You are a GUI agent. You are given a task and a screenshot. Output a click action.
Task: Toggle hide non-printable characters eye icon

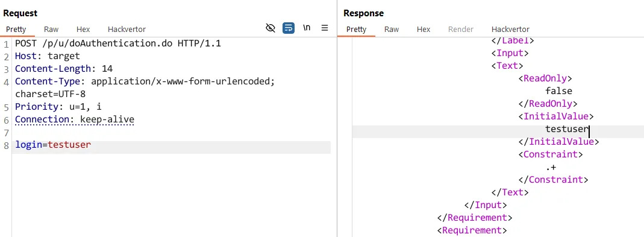tap(270, 28)
